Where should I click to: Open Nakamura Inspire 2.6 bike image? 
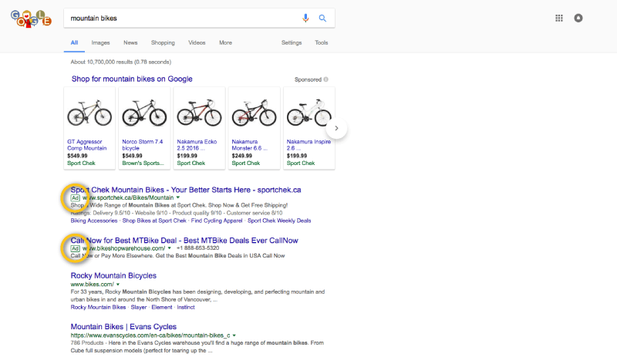click(x=309, y=113)
